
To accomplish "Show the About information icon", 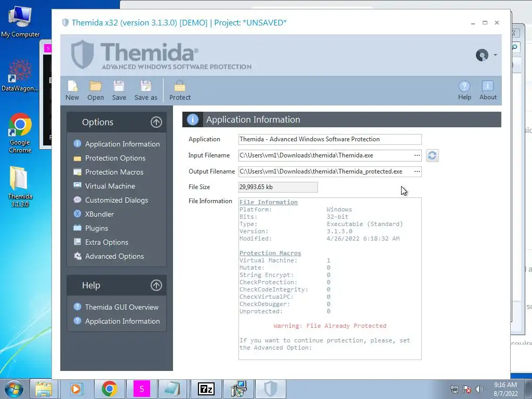I will (488, 90).
